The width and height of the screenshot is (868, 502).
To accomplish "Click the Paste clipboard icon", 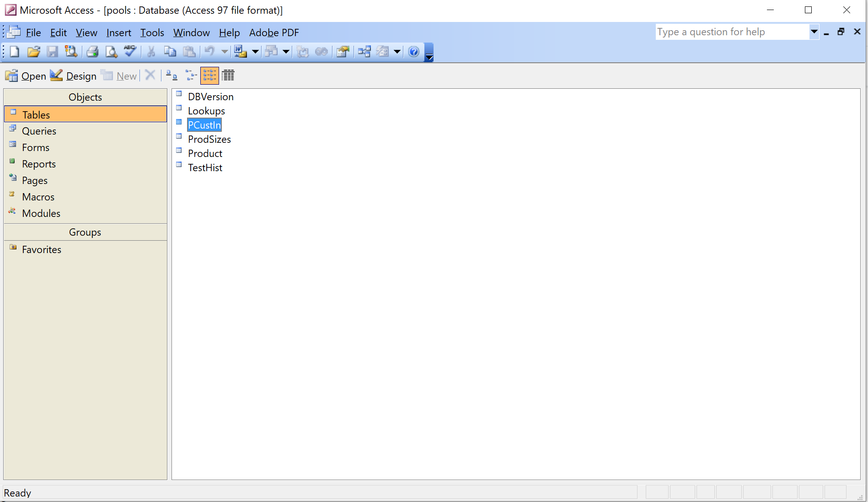I will tap(189, 52).
